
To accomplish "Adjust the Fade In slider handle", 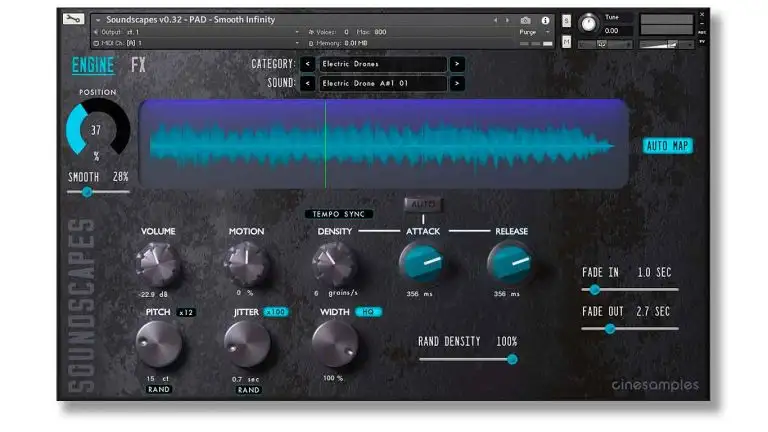I will (x=595, y=290).
